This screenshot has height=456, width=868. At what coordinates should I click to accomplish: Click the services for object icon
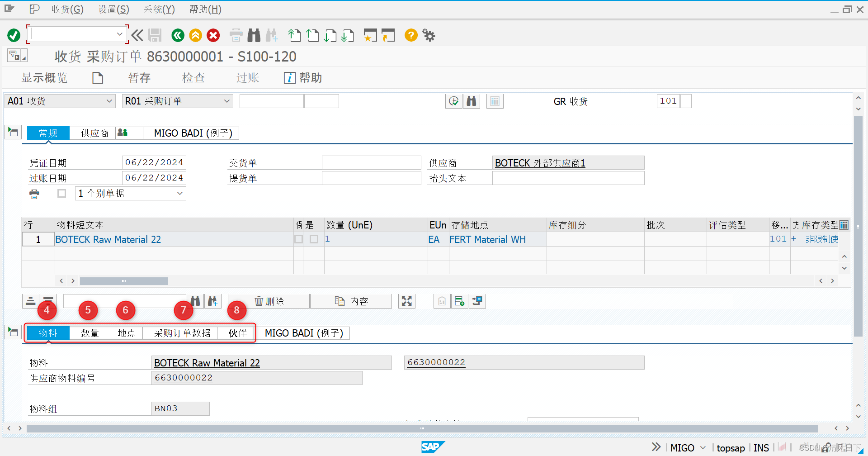(x=477, y=301)
